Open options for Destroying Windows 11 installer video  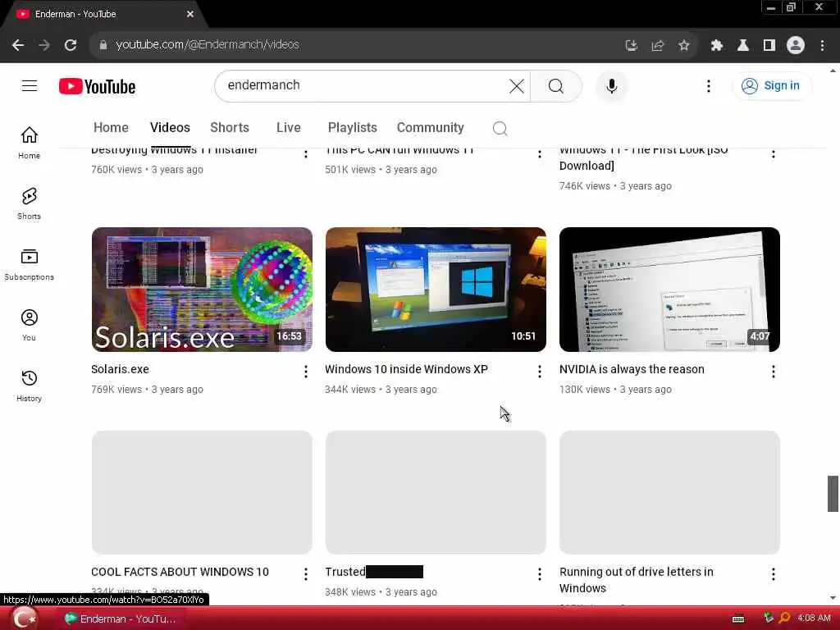tap(305, 153)
